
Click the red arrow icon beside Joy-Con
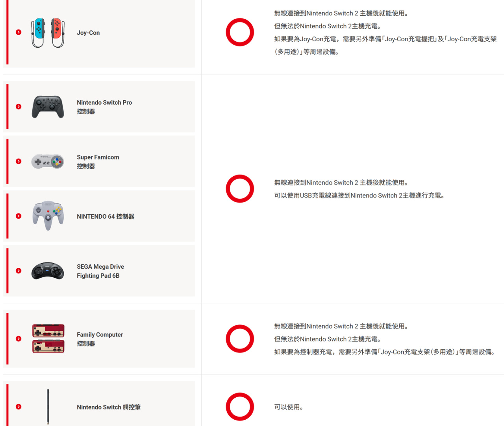tap(19, 32)
